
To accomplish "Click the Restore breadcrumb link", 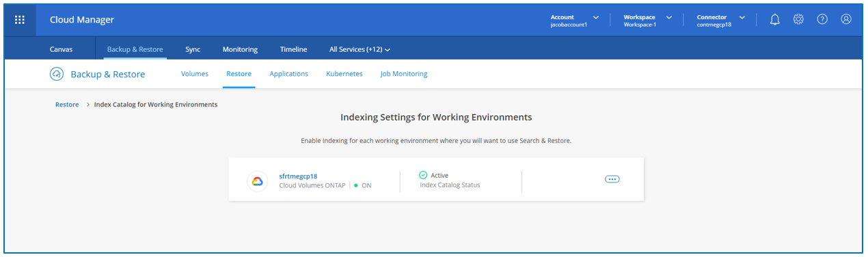I will click(67, 105).
